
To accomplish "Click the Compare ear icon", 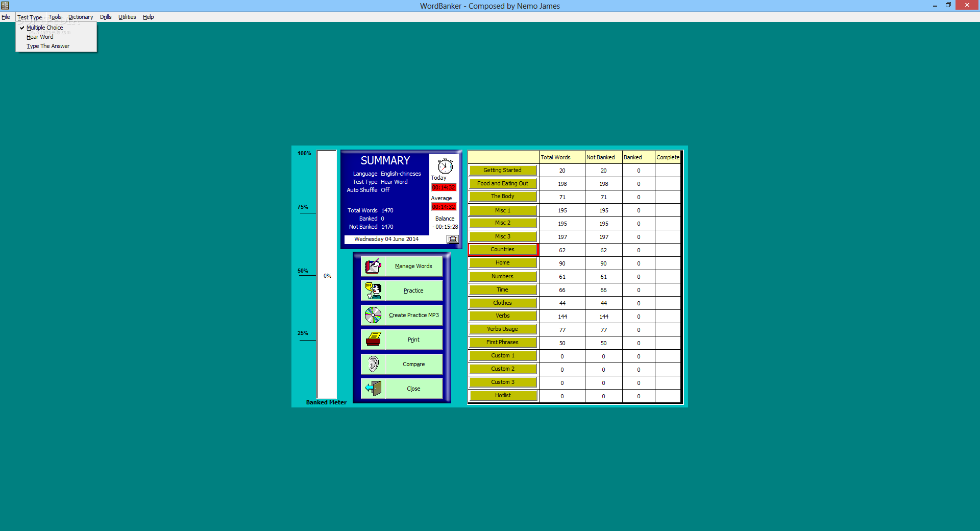I will (x=373, y=364).
